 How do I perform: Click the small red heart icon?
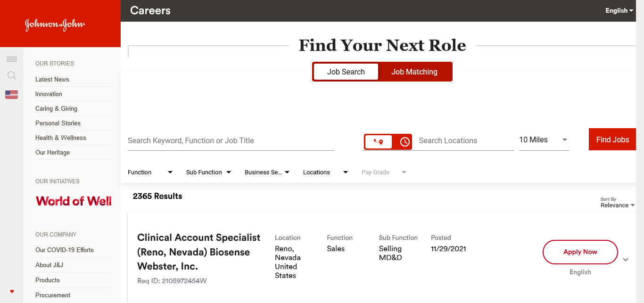point(12,291)
